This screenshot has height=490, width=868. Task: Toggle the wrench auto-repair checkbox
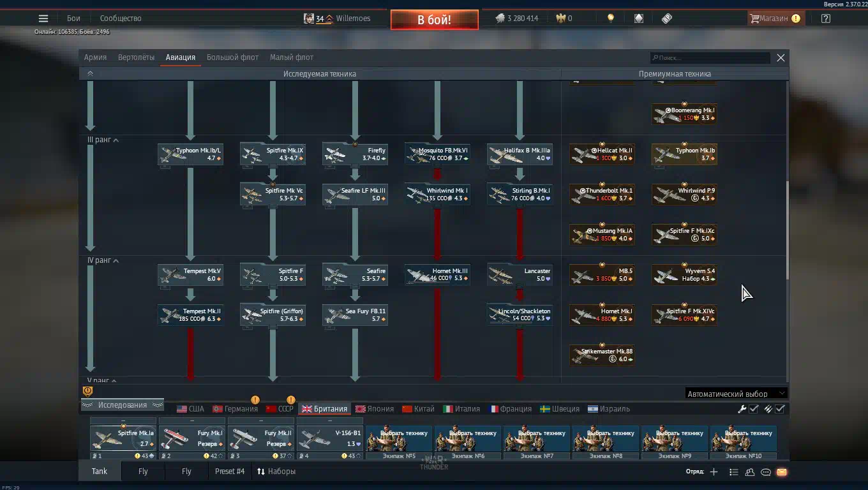754,409
